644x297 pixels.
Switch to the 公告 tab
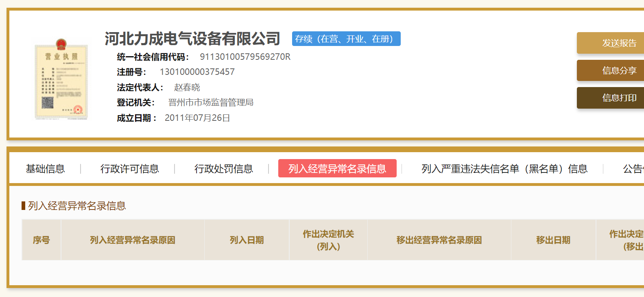coord(633,168)
